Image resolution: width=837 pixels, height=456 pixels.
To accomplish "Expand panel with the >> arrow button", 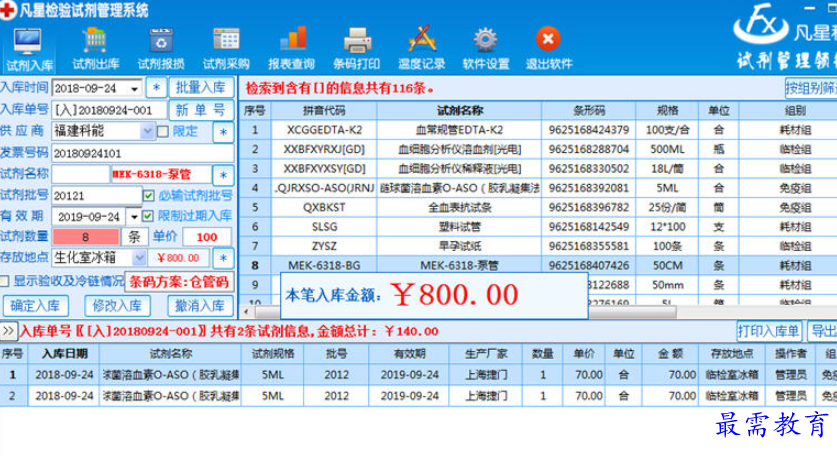I will point(8,331).
